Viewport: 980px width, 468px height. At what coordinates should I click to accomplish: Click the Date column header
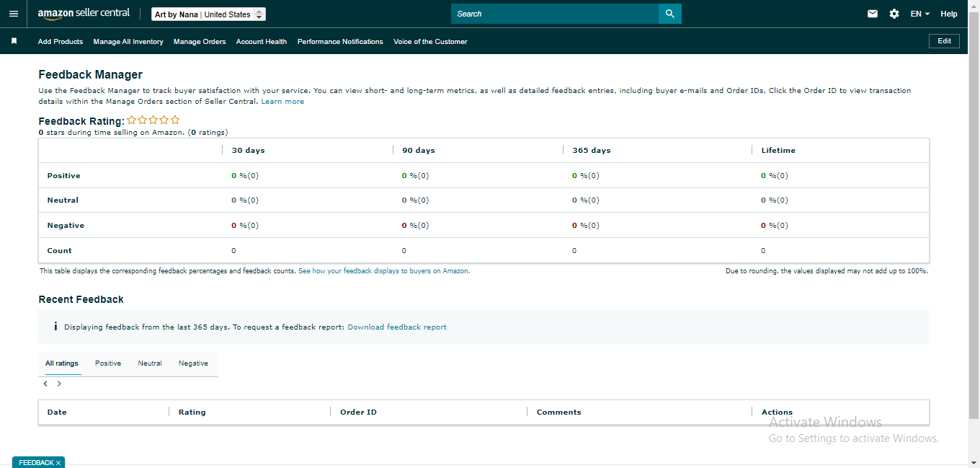point(57,412)
